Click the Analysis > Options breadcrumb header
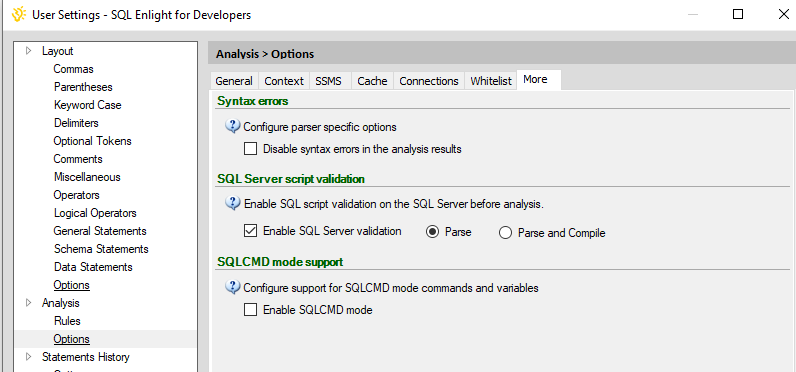The height and width of the screenshot is (372, 796). click(x=265, y=54)
